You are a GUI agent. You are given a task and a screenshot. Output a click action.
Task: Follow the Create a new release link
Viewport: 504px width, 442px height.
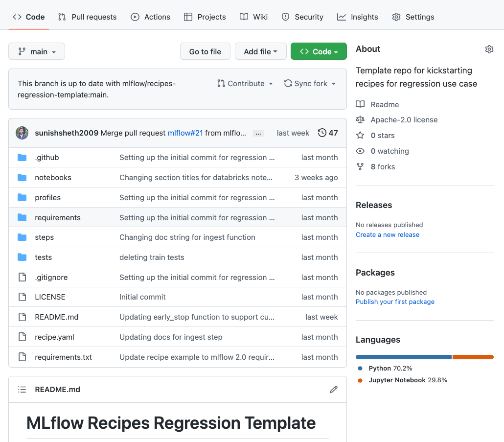(388, 234)
